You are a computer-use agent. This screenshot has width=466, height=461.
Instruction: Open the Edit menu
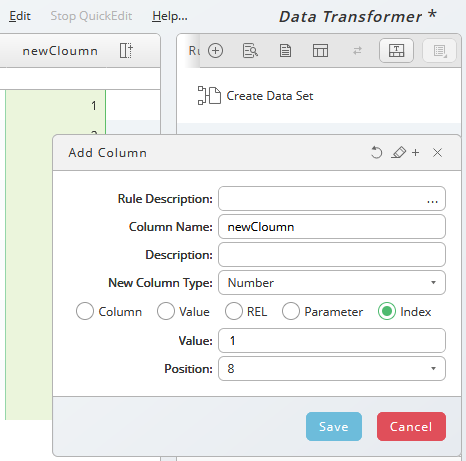coord(20,16)
